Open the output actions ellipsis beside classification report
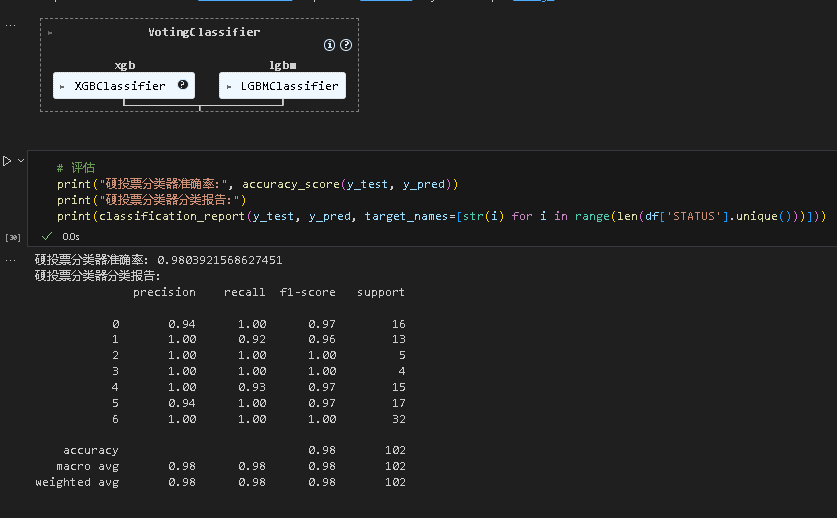This screenshot has height=518, width=837. 10,261
